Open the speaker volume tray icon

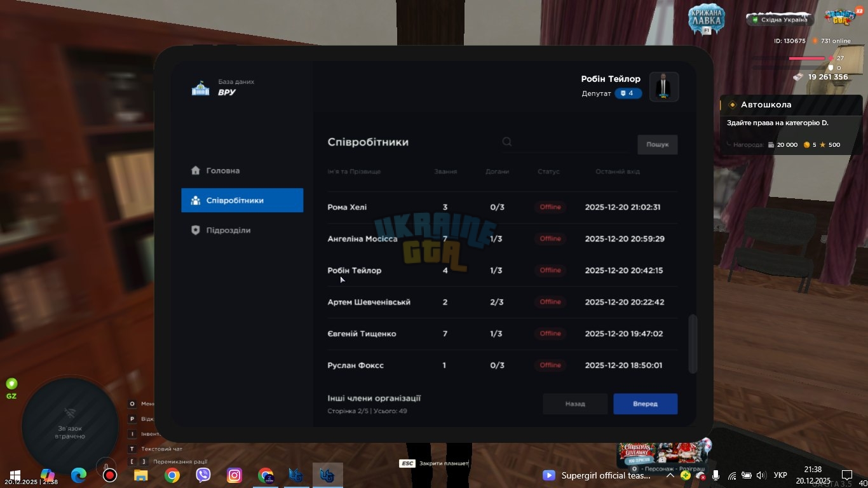point(761,475)
